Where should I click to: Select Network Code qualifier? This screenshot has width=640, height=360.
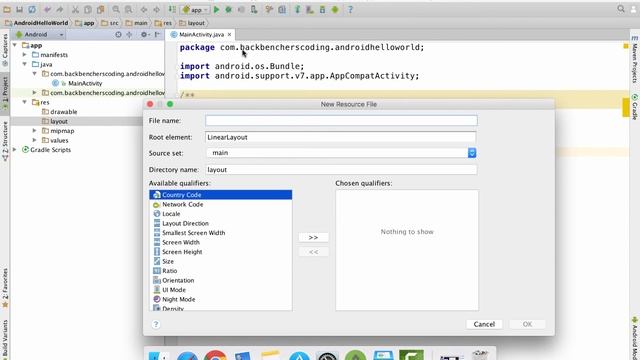coord(220,204)
